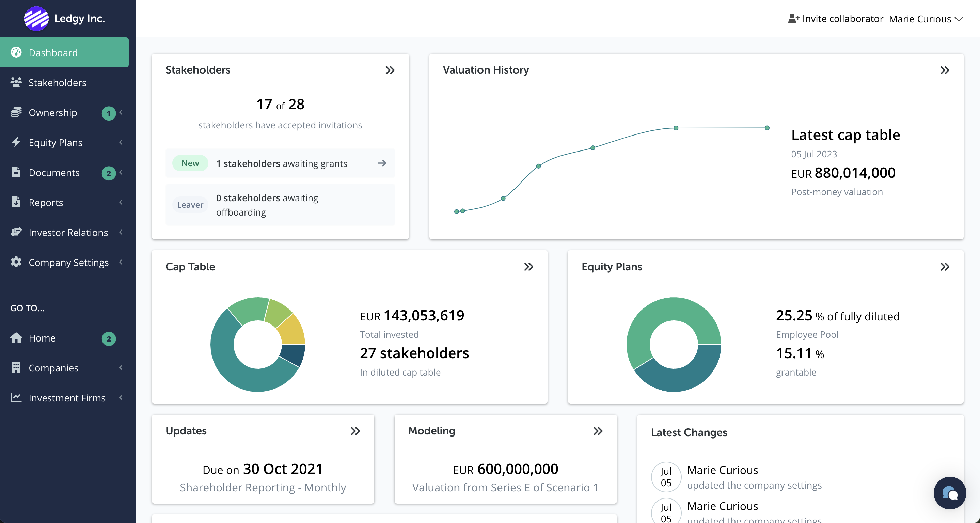Image resolution: width=980 pixels, height=523 pixels.
Task: Click the Investor Relations sidebar icon
Action: coord(17,232)
